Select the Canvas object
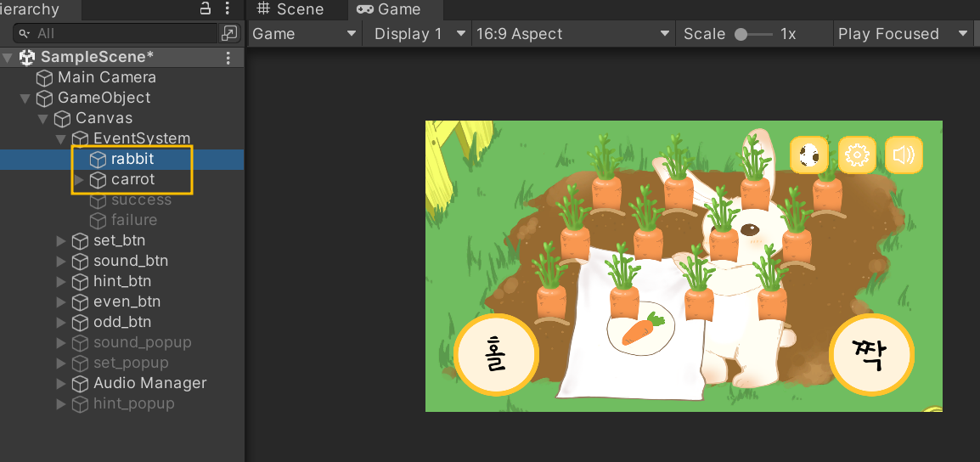980x462 pixels. [x=104, y=118]
